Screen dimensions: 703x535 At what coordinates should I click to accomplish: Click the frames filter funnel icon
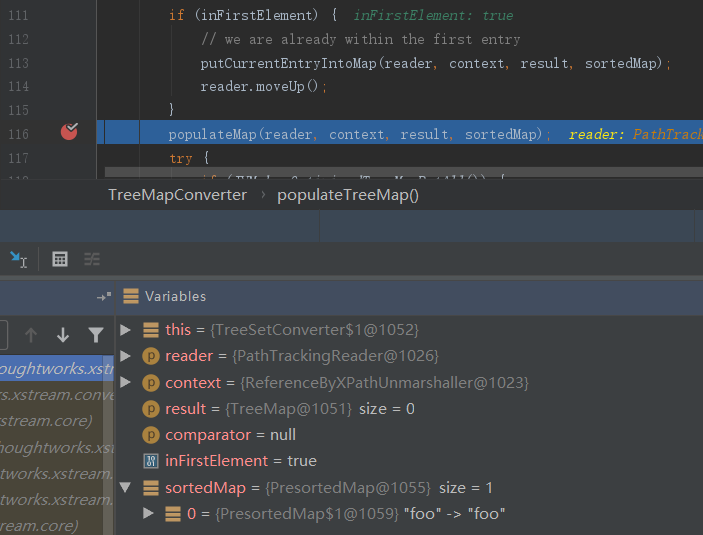click(95, 335)
